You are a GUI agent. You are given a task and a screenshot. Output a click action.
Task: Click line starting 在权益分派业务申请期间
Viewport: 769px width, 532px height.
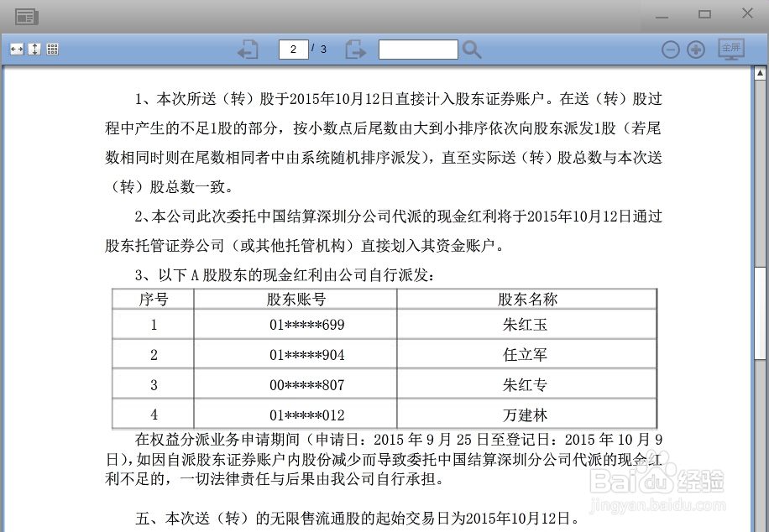click(399, 440)
